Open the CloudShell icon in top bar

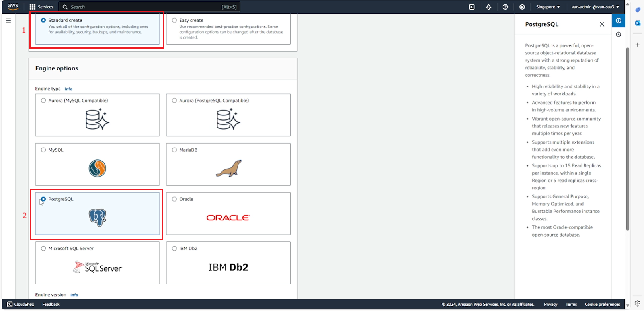click(472, 7)
